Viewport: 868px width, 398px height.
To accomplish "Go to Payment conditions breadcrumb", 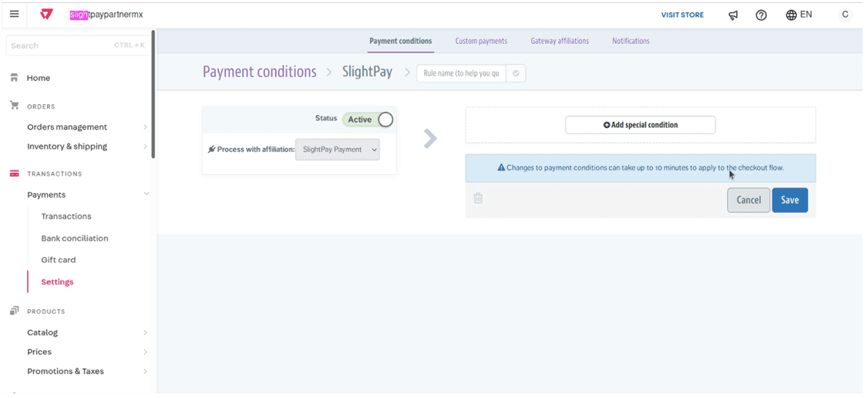I will (260, 72).
